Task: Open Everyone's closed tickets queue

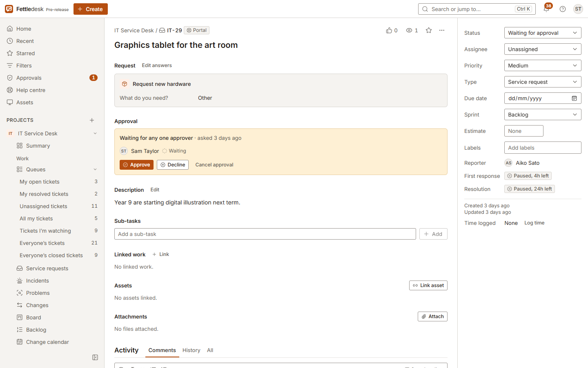Action: click(x=59, y=255)
